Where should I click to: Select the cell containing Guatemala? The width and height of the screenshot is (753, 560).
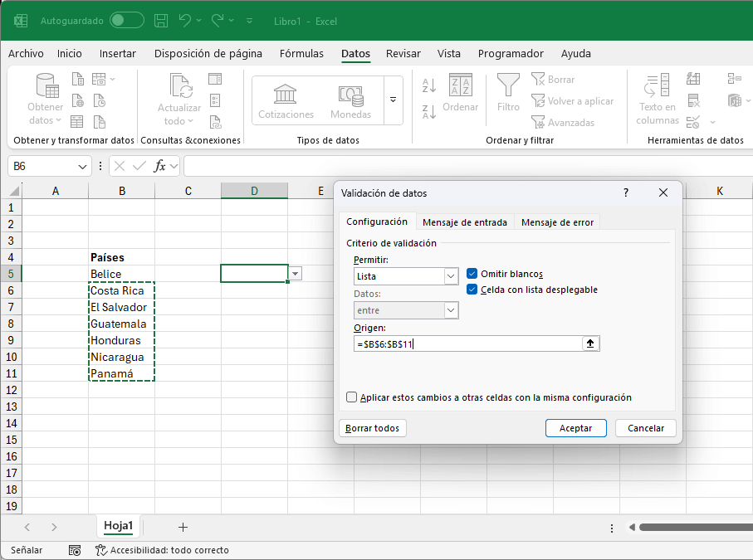(121, 324)
